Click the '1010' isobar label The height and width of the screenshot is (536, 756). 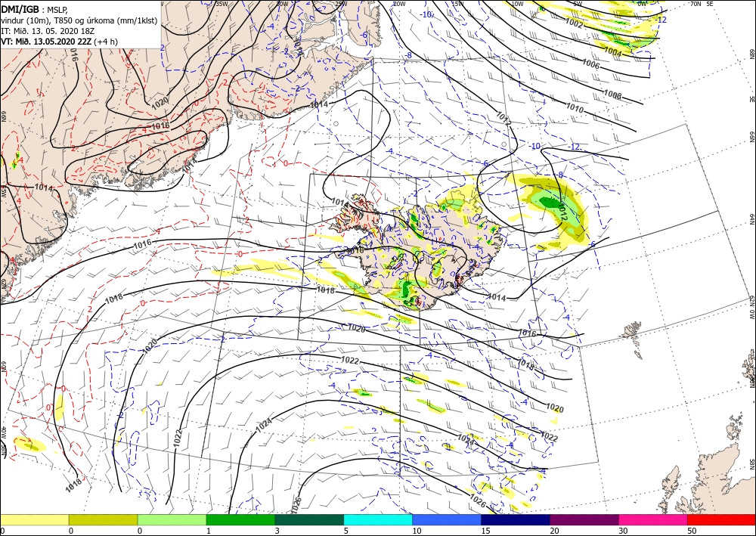575,109
